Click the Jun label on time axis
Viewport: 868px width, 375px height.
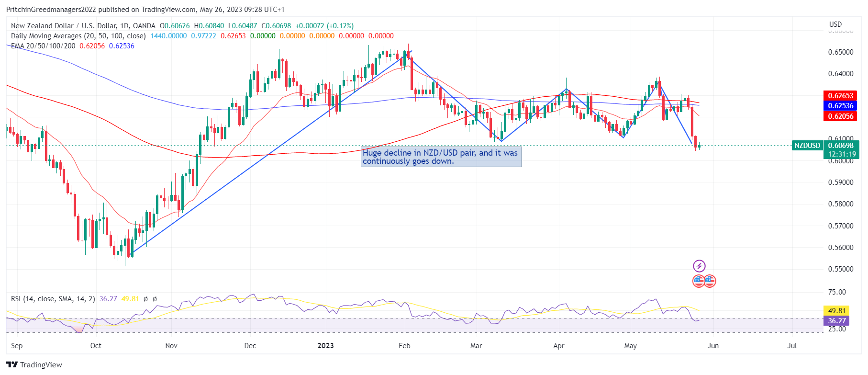pyautogui.click(x=713, y=346)
